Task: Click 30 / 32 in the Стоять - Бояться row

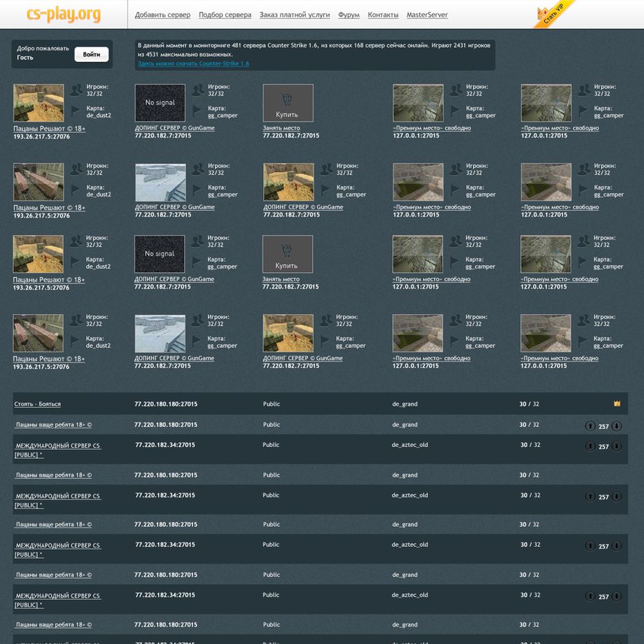Action: pyautogui.click(x=529, y=404)
